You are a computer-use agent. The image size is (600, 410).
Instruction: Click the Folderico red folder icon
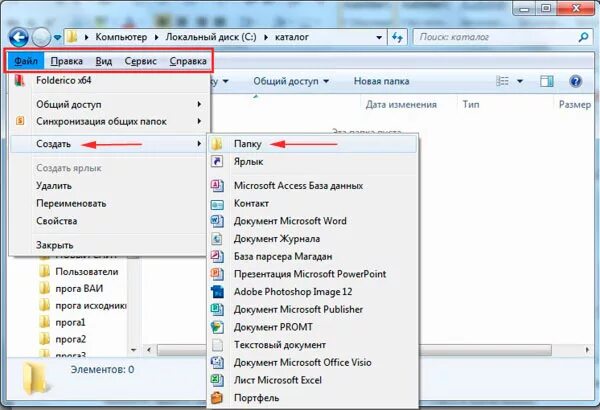coord(20,80)
